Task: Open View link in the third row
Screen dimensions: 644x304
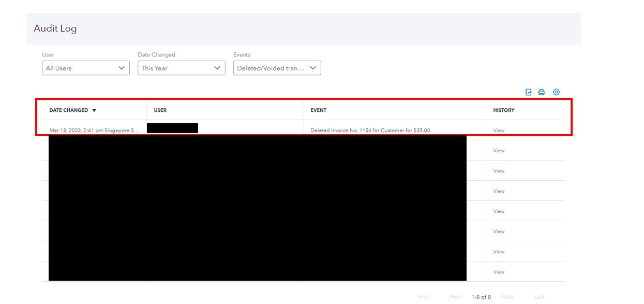Action: click(x=499, y=171)
